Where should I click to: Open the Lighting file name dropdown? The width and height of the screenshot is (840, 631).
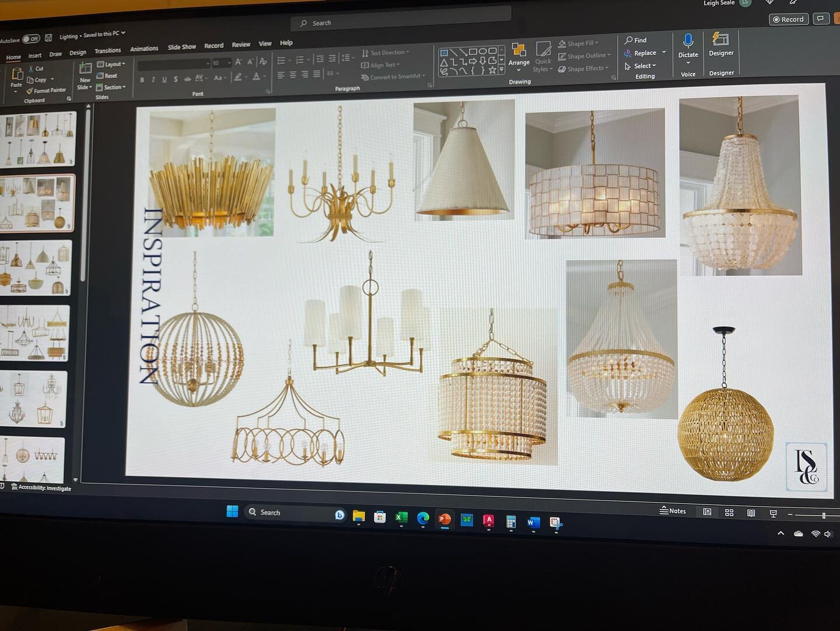click(x=93, y=35)
